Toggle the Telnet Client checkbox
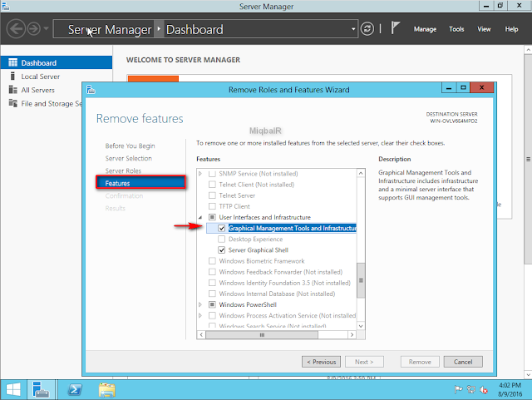532x400 pixels. [x=212, y=185]
